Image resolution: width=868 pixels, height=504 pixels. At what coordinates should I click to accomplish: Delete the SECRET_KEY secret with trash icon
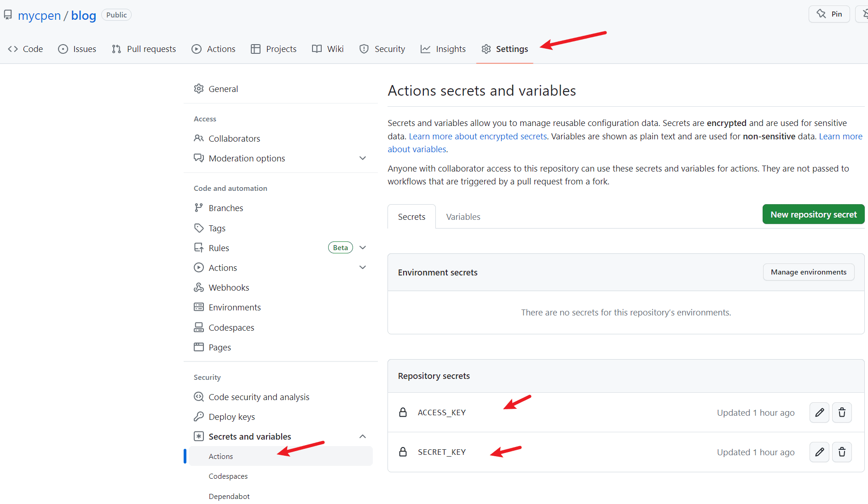pos(842,452)
